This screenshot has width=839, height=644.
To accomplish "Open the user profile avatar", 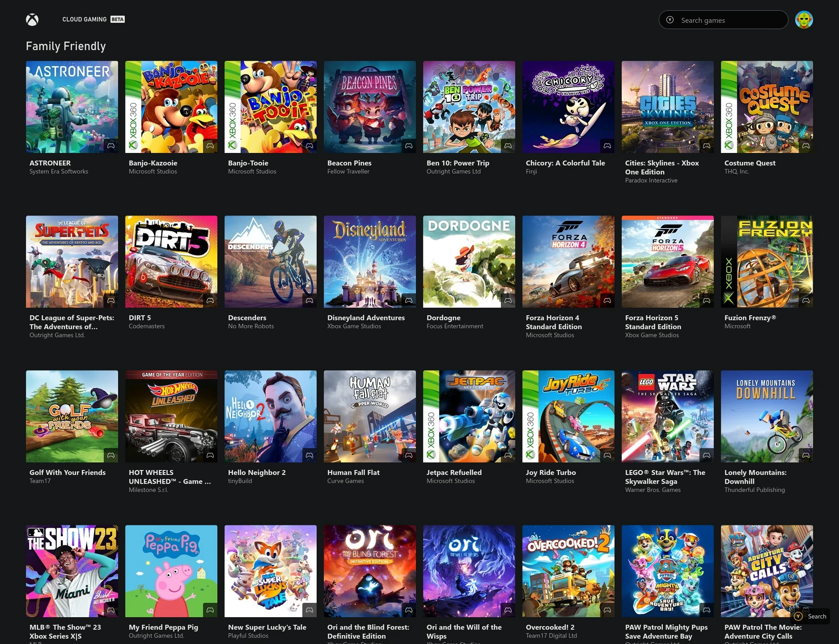I will pos(804,20).
